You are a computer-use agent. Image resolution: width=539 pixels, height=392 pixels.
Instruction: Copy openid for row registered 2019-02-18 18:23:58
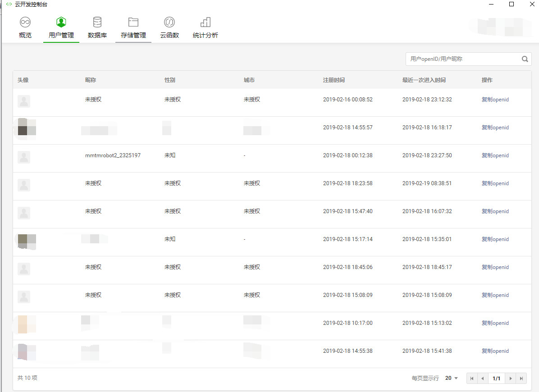(495, 183)
